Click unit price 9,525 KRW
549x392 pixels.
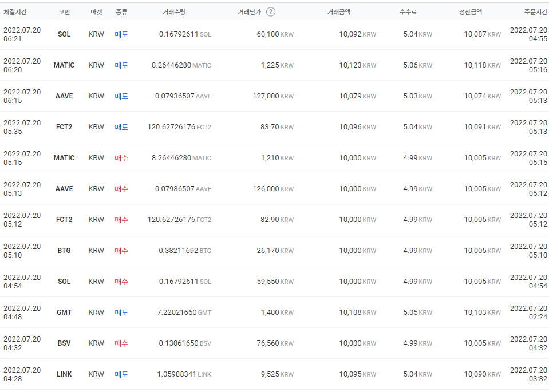click(277, 374)
